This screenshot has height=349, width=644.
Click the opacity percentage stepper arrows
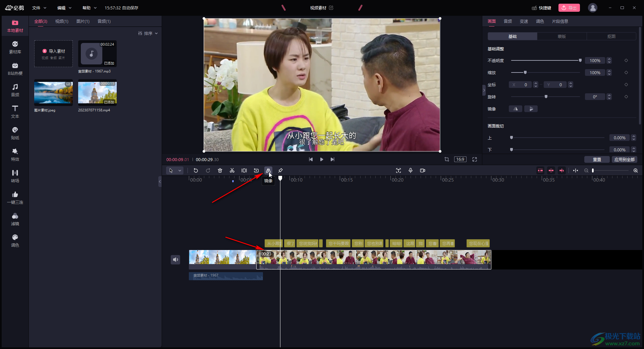609,60
